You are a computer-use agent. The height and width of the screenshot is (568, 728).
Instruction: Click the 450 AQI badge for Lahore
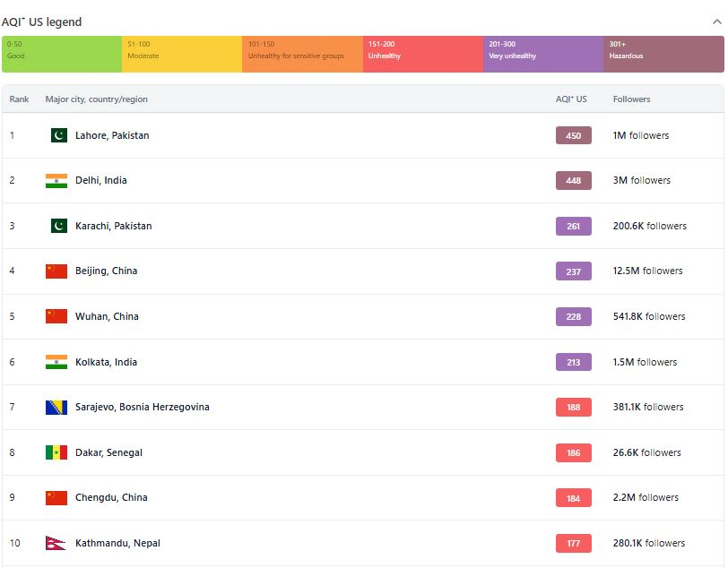[574, 136]
